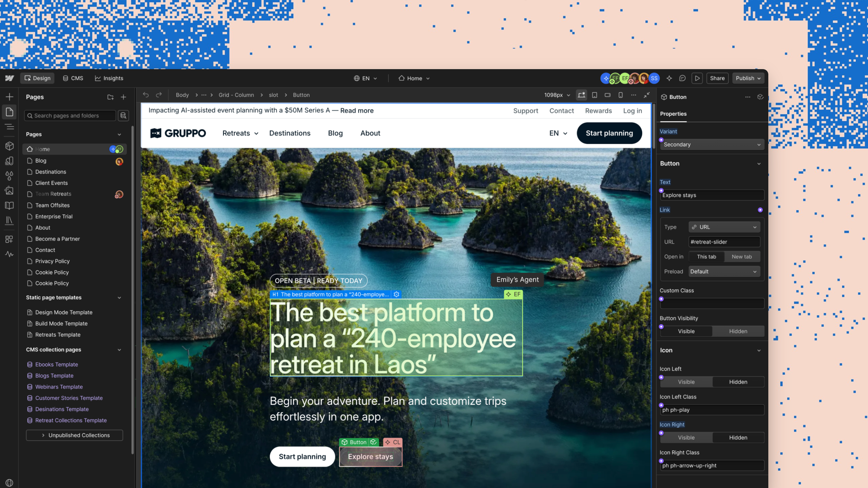Open the activity pulse icon in sidebar
Screen dimensions: 868x488
[9, 254]
